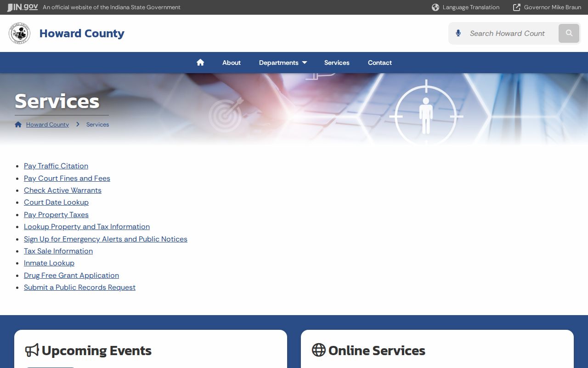Click the globe icon by Online Services
588x368 pixels.
(x=318, y=350)
